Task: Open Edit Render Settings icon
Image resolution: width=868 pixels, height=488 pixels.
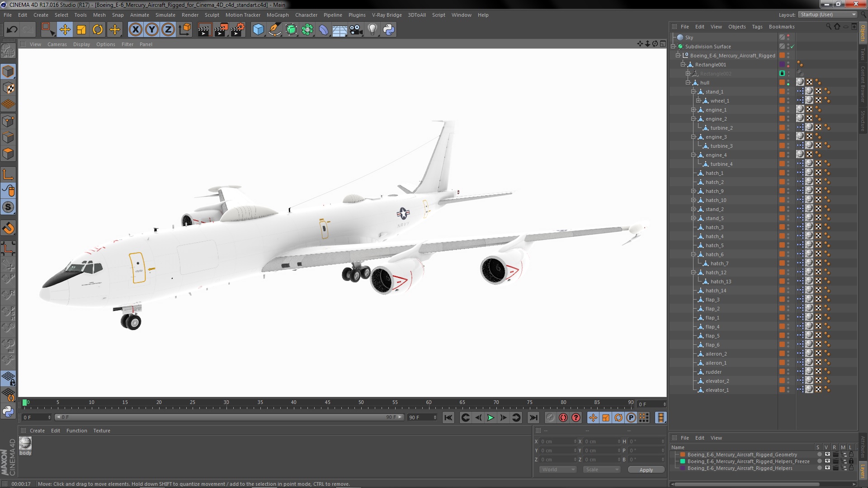Action: pyautogui.click(x=237, y=30)
